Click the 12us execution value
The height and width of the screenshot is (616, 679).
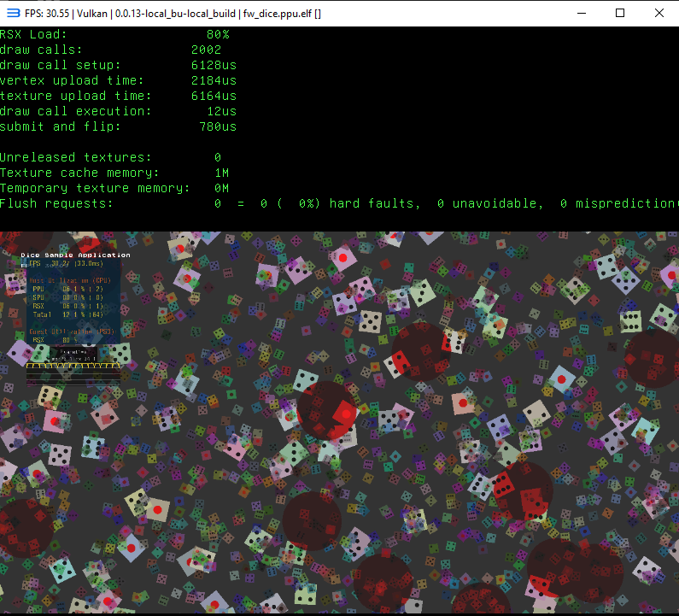coord(222,111)
